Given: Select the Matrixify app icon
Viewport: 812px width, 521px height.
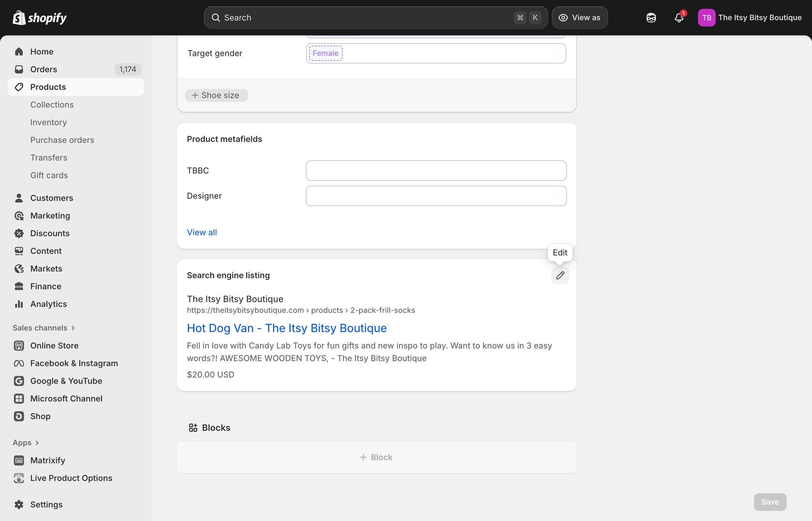Looking at the screenshot, I should coord(19,460).
